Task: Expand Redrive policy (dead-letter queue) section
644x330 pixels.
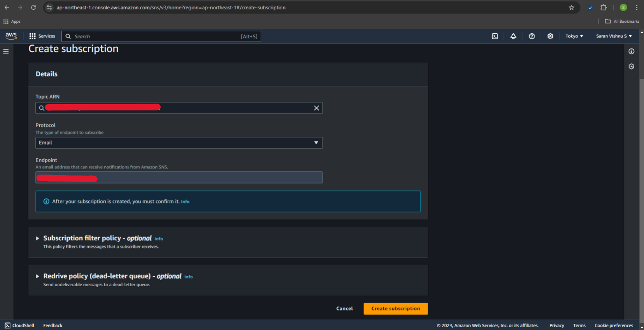Action: pyautogui.click(x=38, y=276)
